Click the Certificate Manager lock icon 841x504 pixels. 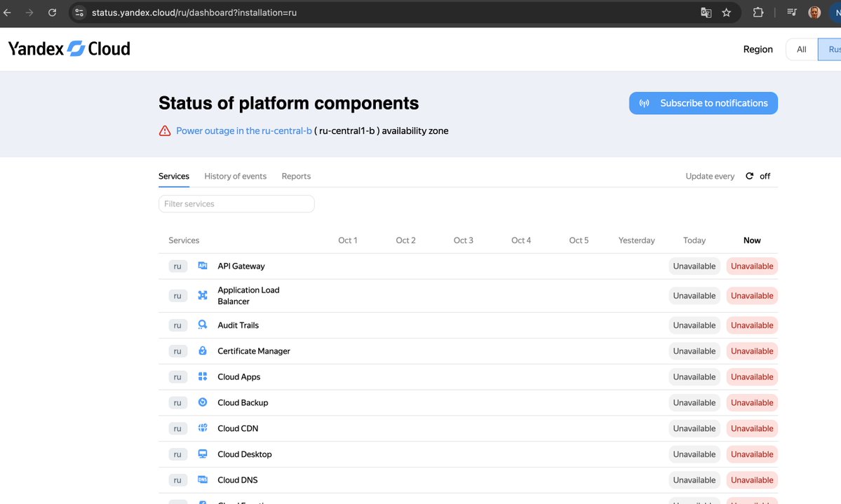pyautogui.click(x=202, y=350)
